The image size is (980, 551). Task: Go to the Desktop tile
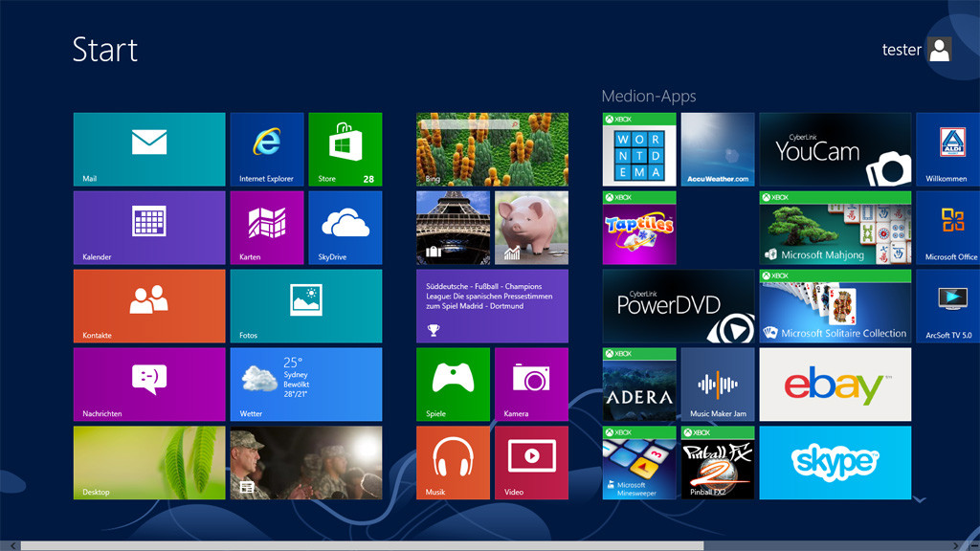149,463
